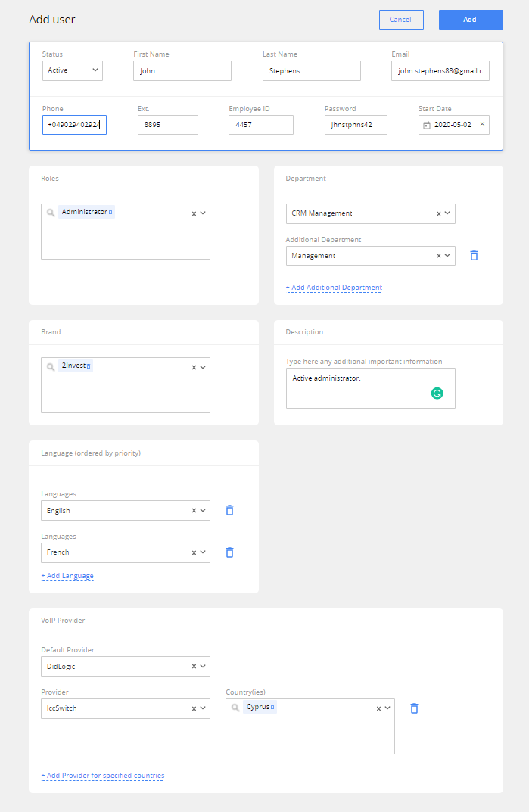The width and height of the screenshot is (529, 812).
Task: Remove the 2Invest brand tag
Action: pyautogui.click(x=89, y=366)
